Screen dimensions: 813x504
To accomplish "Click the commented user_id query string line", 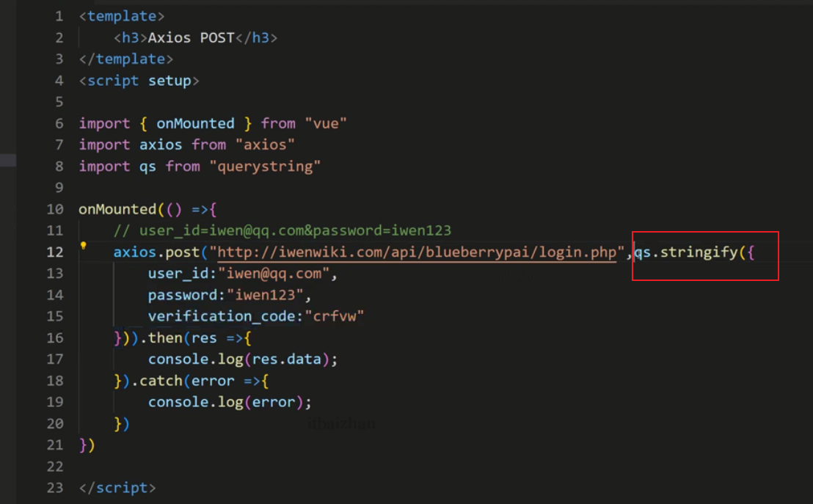I will [282, 230].
